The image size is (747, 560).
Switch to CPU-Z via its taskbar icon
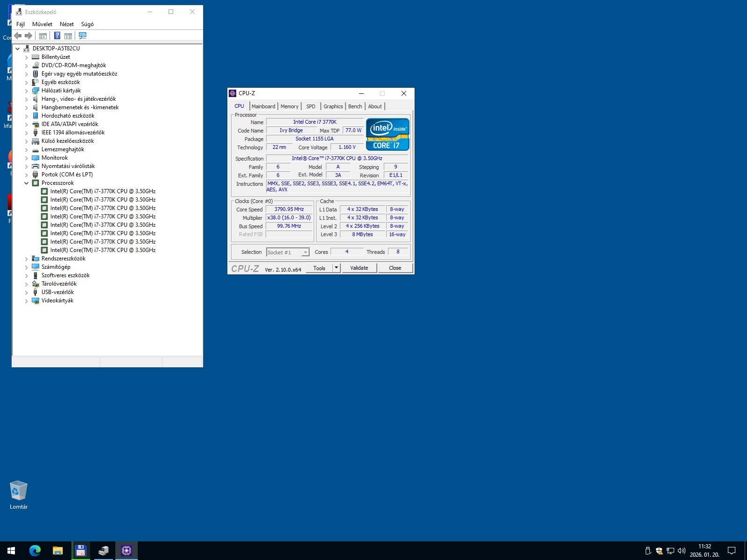(x=126, y=551)
